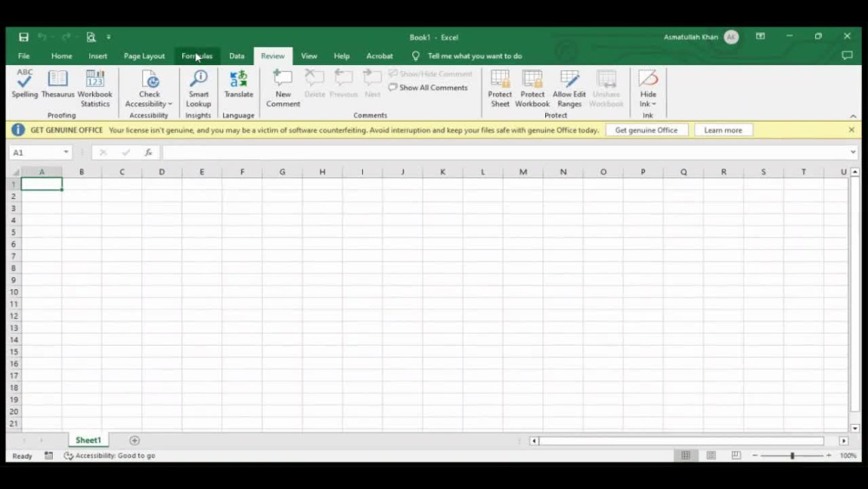Open the File menu
The height and width of the screenshot is (489, 868).
coord(23,56)
